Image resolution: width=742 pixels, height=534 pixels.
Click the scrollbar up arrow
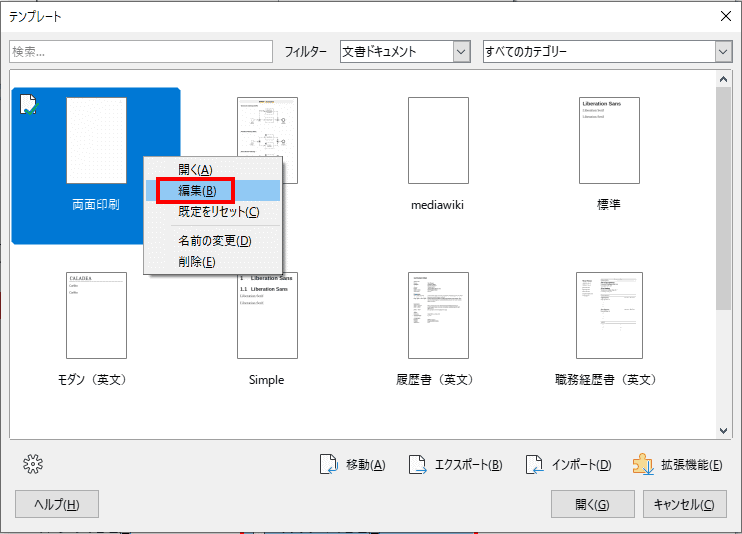coord(723,79)
